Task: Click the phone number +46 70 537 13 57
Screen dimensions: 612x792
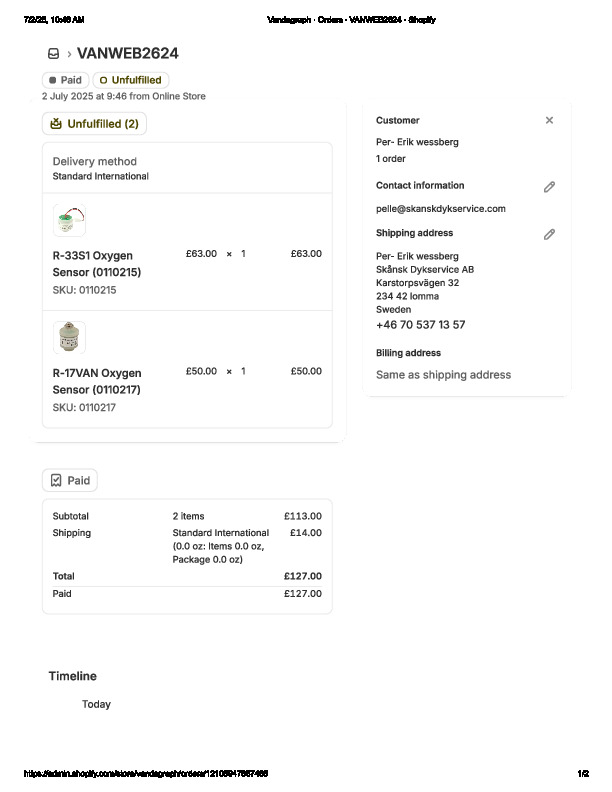Action: point(420,325)
